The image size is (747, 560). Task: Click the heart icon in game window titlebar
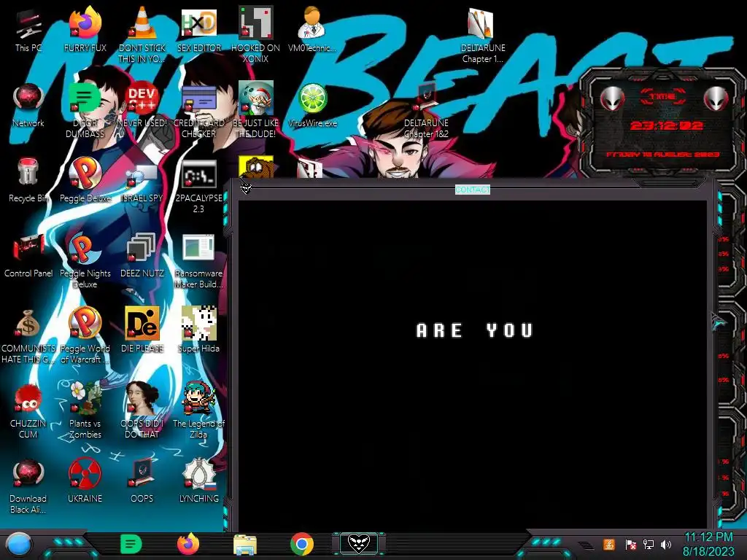pyautogui.click(x=246, y=189)
